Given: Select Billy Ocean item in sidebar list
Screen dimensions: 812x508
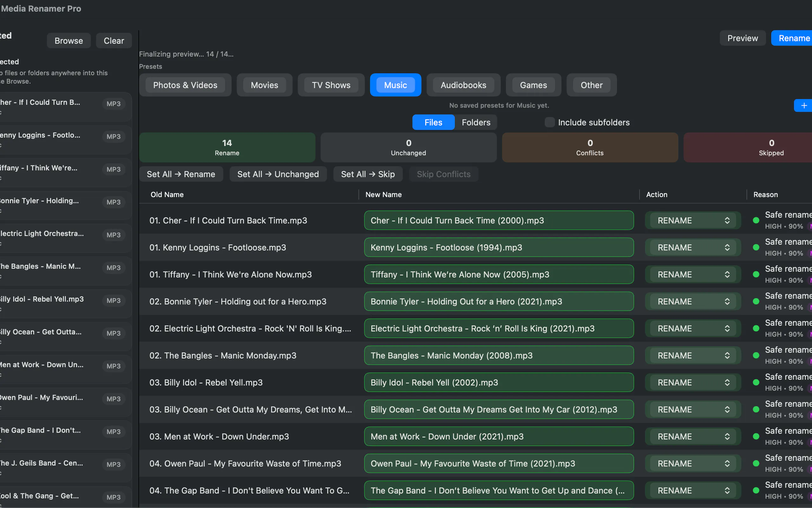Looking at the screenshot, I should tap(65, 337).
